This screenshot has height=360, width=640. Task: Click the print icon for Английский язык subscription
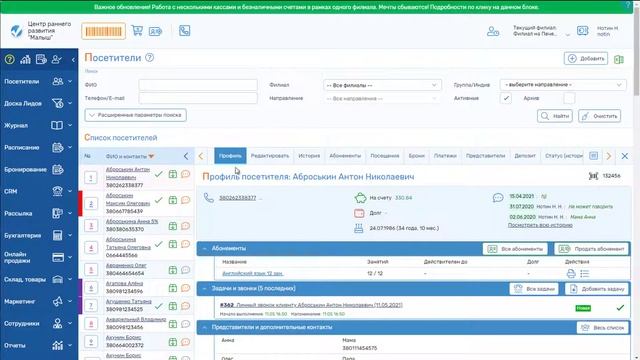click(571, 273)
